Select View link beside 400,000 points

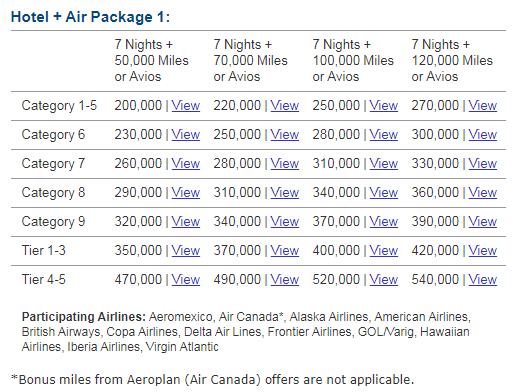[x=384, y=251]
